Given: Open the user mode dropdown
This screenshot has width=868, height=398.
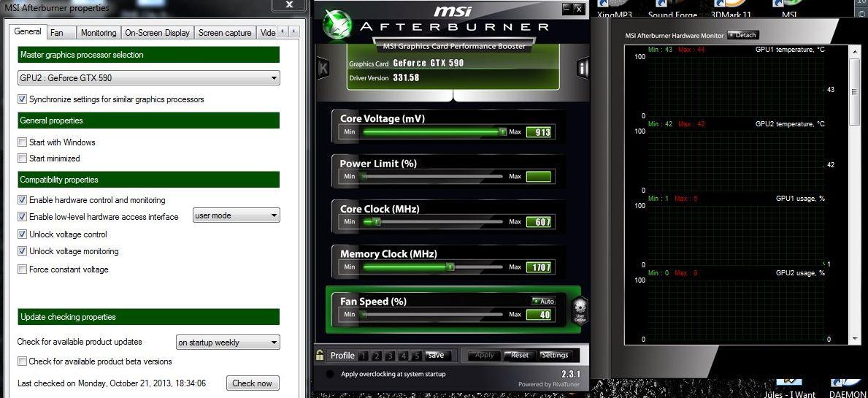Looking at the screenshot, I should [x=237, y=215].
